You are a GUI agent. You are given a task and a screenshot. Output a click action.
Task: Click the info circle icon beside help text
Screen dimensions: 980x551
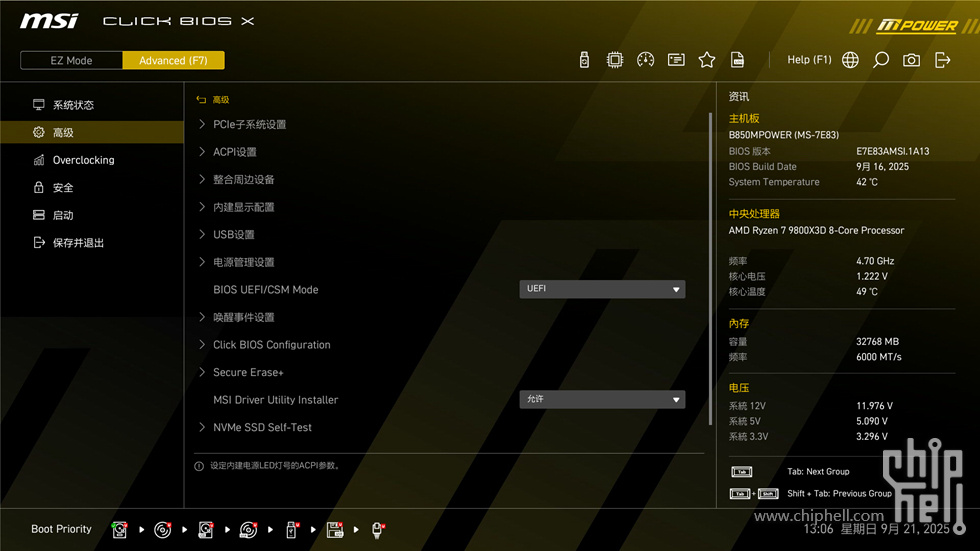199,466
